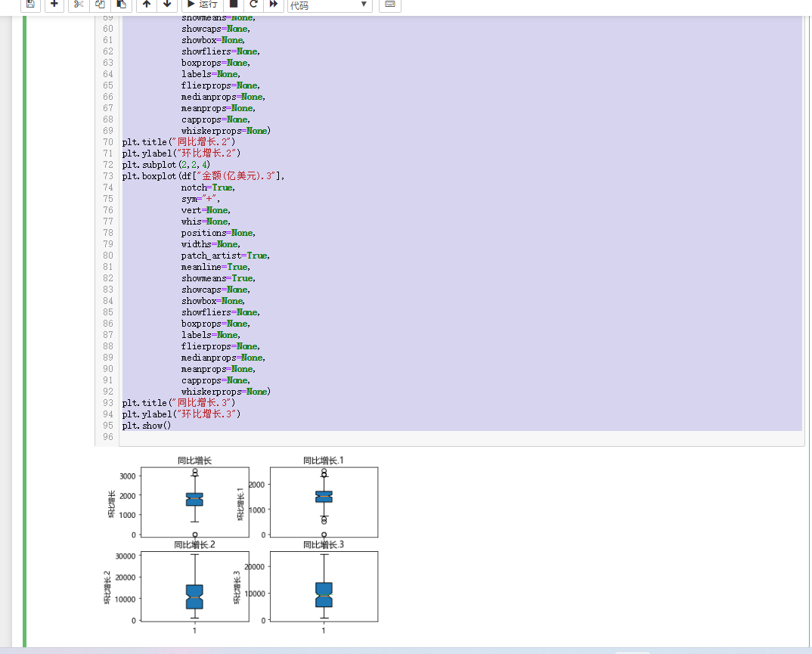
Task: Click the plt.subplot(2,2,4) code line
Action: click(166, 165)
